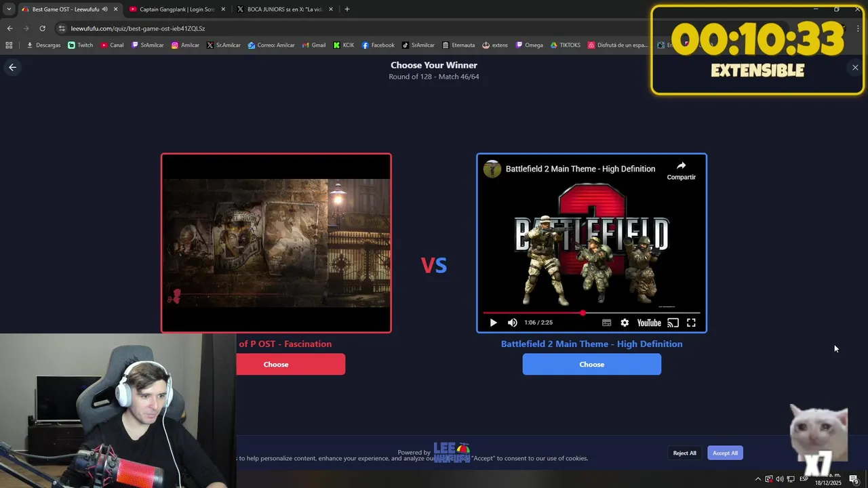Enter fullscreen on the YouTube player
This screenshot has width=868, height=488.
tap(691, 323)
